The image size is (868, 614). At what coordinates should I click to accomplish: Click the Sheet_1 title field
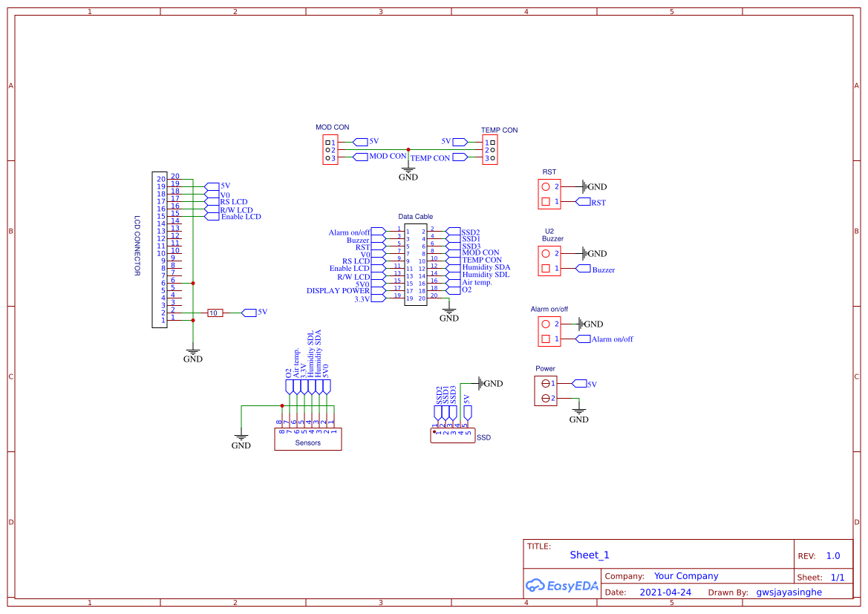pos(589,555)
